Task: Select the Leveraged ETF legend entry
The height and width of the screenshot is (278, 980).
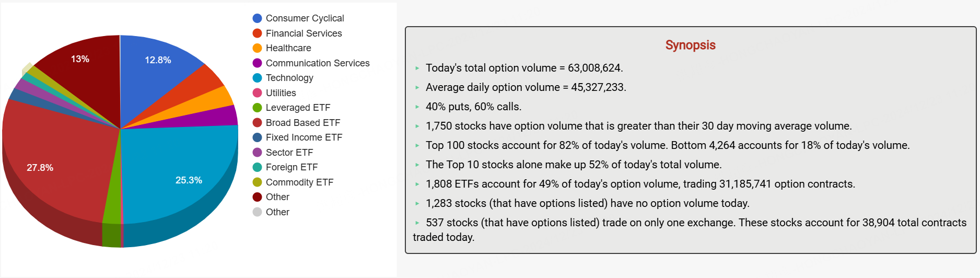Action: point(291,108)
